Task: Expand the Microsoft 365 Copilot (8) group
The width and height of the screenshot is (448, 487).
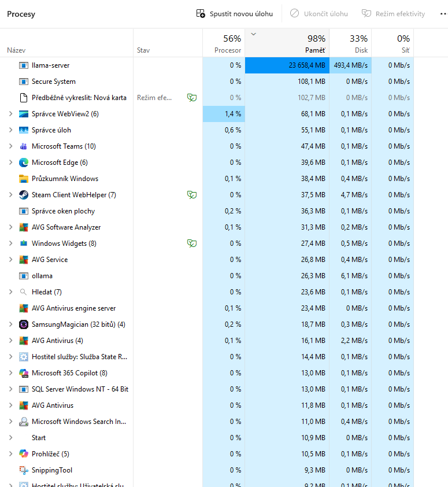Action: [x=10, y=373]
